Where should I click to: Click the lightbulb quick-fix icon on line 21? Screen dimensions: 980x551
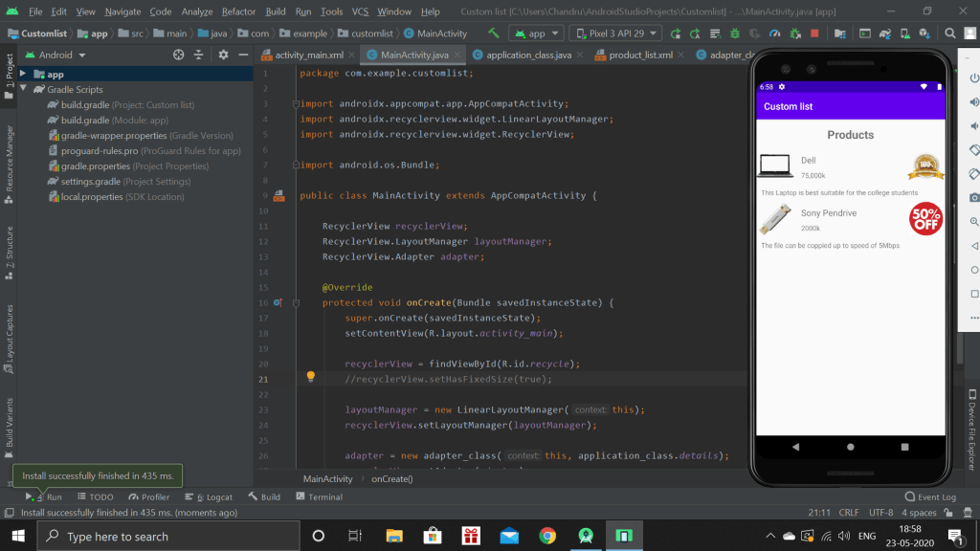click(x=310, y=377)
